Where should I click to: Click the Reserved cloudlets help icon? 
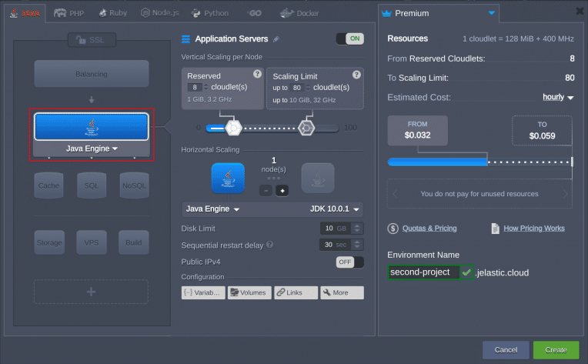coord(257,75)
